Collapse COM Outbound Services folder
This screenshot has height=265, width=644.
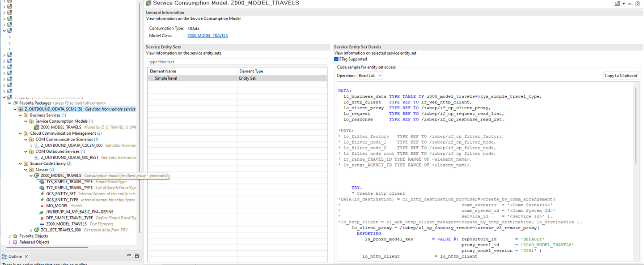(x=26, y=151)
